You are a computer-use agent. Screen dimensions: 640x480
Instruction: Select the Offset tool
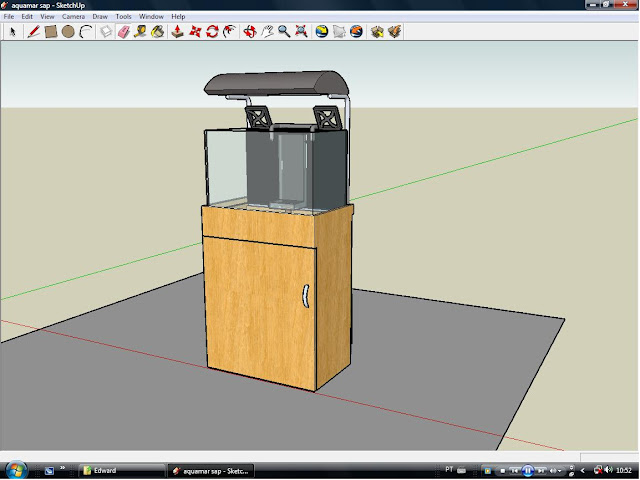click(x=229, y=31)
